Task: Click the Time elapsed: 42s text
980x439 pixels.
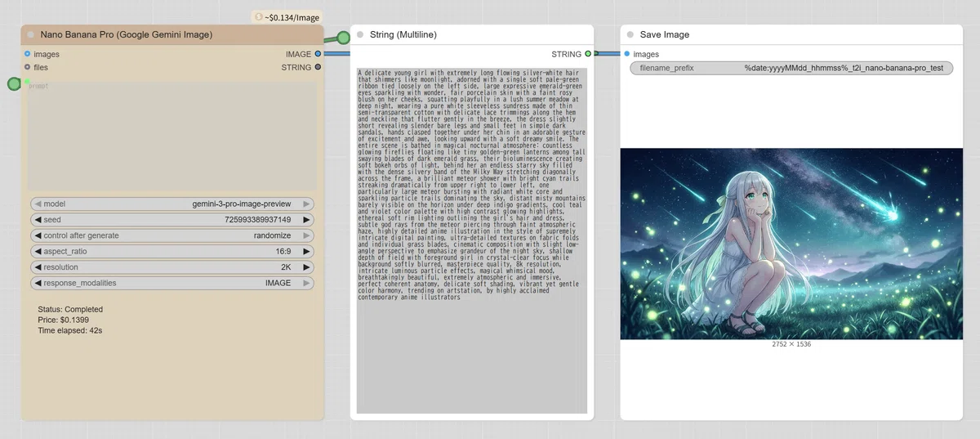Action: 70,330
